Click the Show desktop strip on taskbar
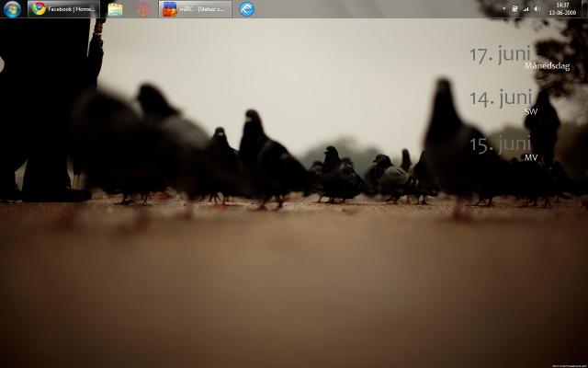588x368 pixels. pyautogui.click(x=583, y=9)
